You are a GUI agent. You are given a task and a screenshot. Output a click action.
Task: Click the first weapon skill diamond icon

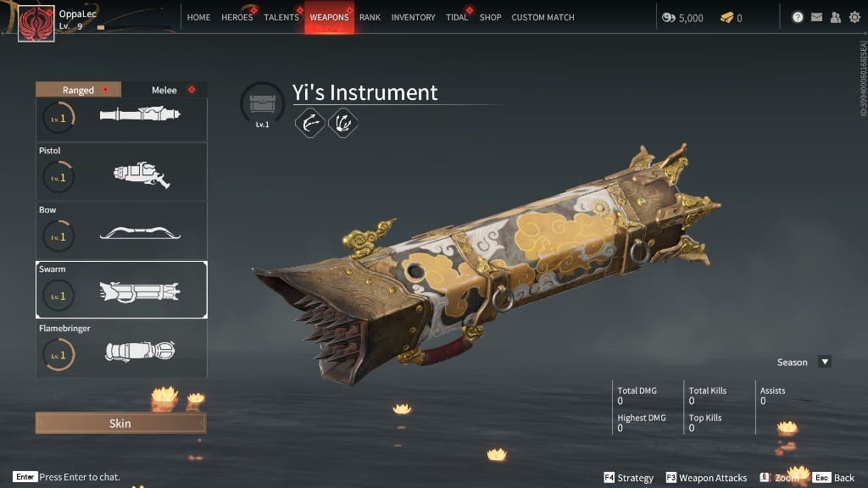click(310, 123)
